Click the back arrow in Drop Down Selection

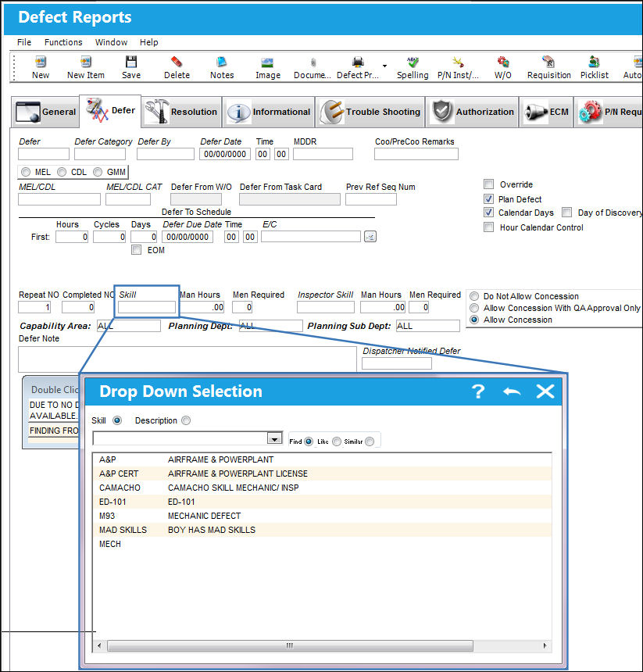tap(512, 391)
